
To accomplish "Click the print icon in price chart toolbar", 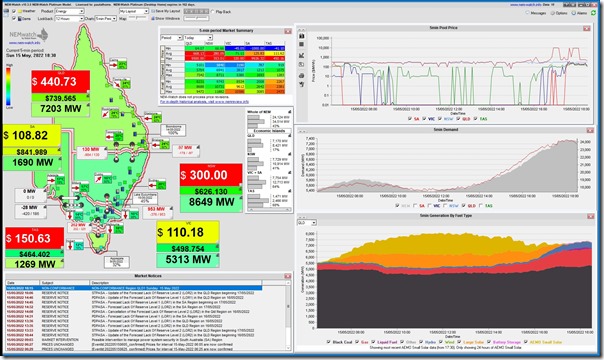I will (x=302, y=75).
